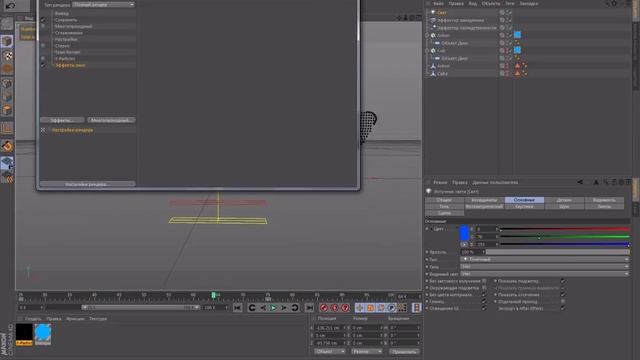Open Закладки menu in object manager

coord(529,4)
